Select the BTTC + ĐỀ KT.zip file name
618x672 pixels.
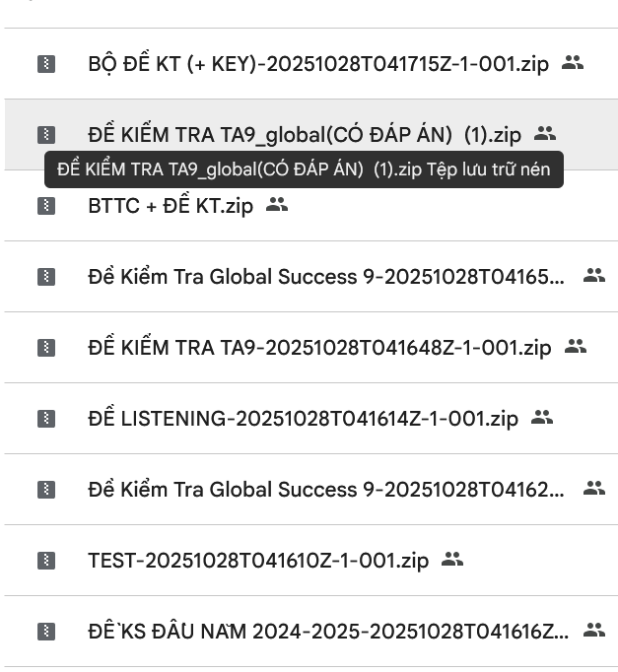pyautogui.click(x=171, y=206)
